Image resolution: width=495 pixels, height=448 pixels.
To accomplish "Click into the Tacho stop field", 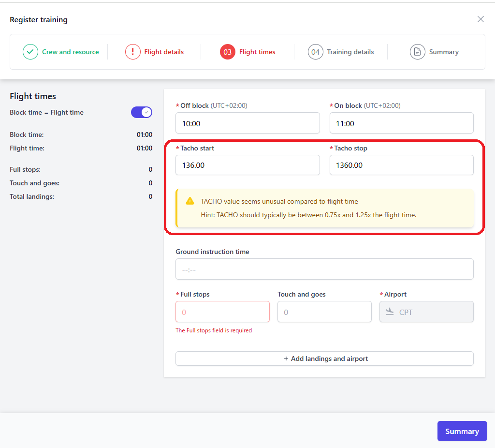I will tap(401, 165).
